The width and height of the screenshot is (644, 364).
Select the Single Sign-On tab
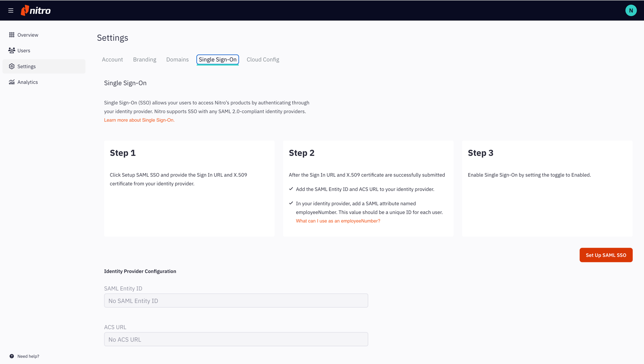tap(218, 60)
